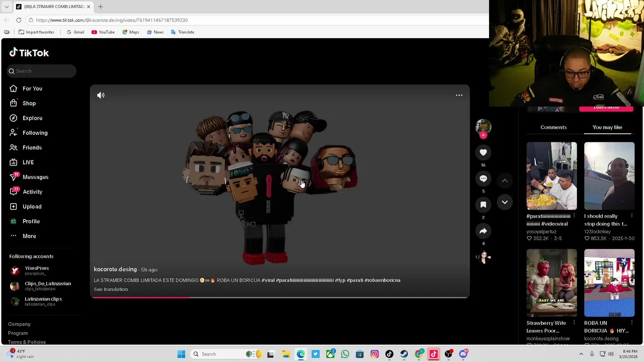Click kocorote.desing username under the video
The width and height of the screenshot is (644, 362).
click(115, 269)
